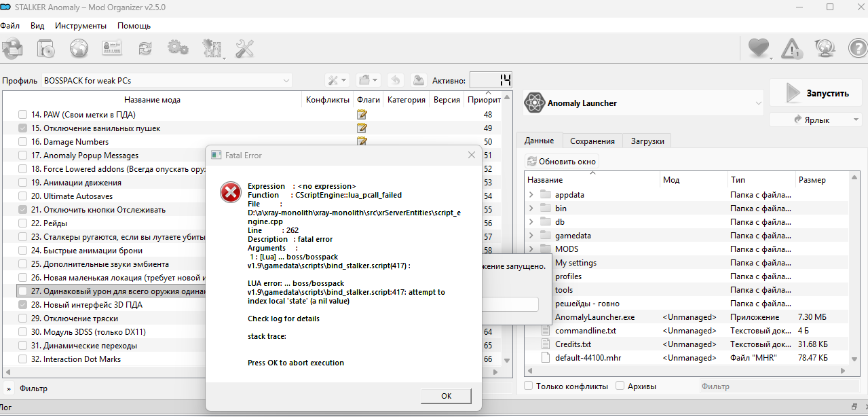Image resolution: width=868 pixels, height=417 pixels.
Task: Open the Профиль dropdown BOSSPACK for weak PCs
Action: tap(167, 81)
